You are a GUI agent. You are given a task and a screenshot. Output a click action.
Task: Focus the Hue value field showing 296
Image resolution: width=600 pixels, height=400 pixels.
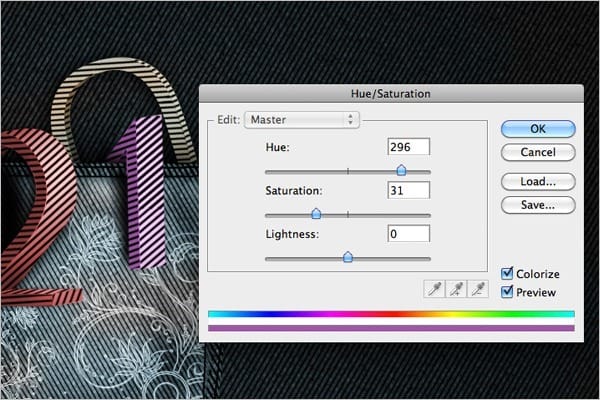click(x=408, y=147)
